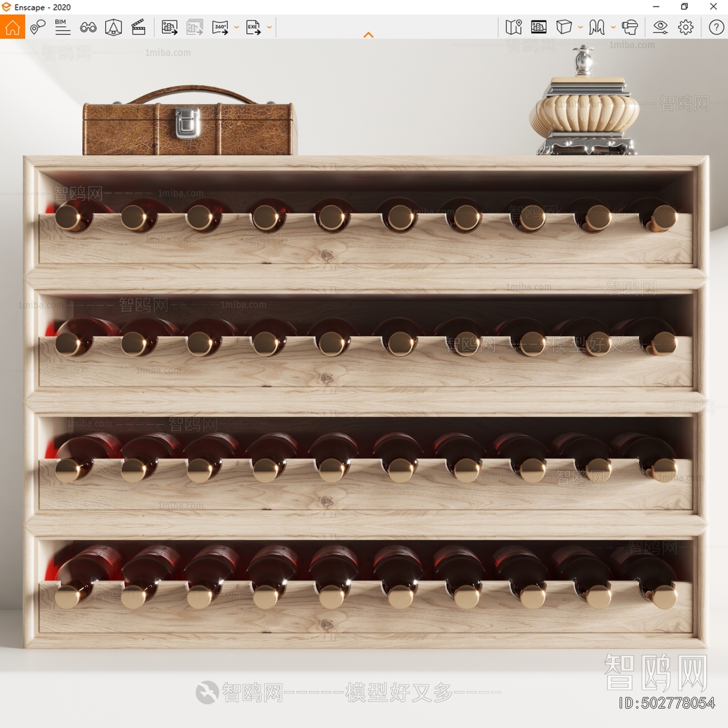The height and width of the screenshot is (728, 728).
Task: Collapse the toolbar with orange chevron
Action: 369,35
